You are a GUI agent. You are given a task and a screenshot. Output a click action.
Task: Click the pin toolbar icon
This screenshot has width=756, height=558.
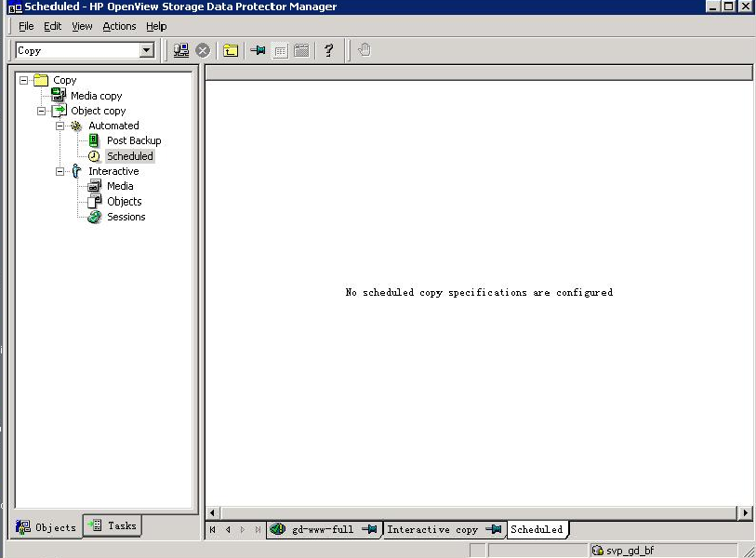coord(258,49)
